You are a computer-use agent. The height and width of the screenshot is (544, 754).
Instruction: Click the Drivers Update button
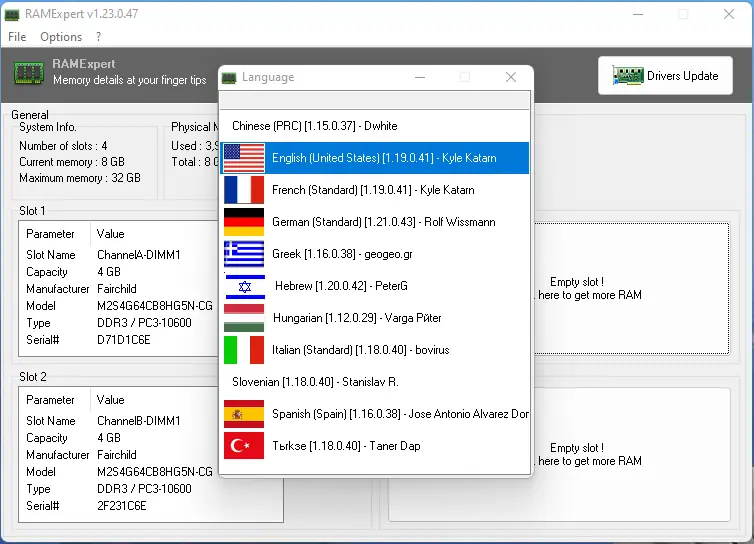coord(665,76)
